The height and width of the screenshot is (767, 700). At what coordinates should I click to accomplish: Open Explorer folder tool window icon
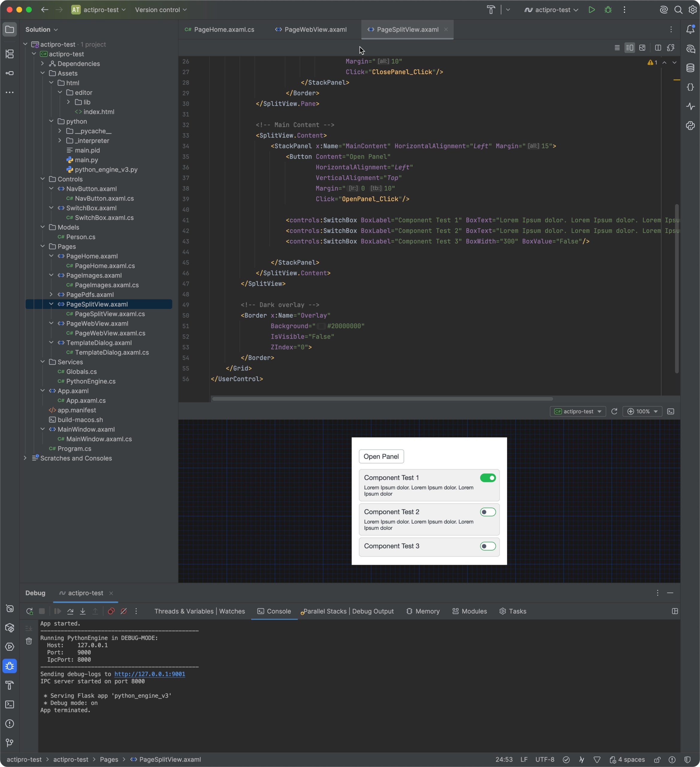(x=10, y=29)
